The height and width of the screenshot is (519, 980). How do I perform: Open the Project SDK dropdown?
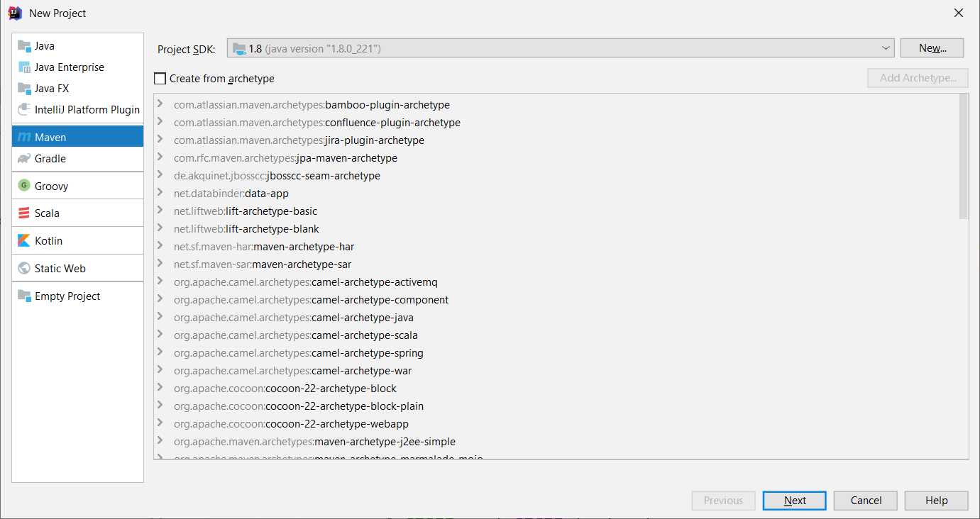[x=886, y=48]
